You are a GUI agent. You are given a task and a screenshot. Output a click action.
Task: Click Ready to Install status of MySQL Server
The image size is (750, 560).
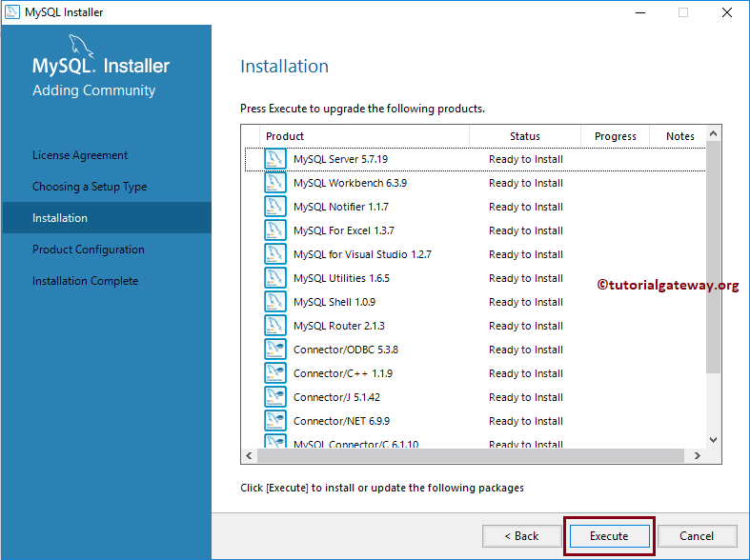coord(526,159)
